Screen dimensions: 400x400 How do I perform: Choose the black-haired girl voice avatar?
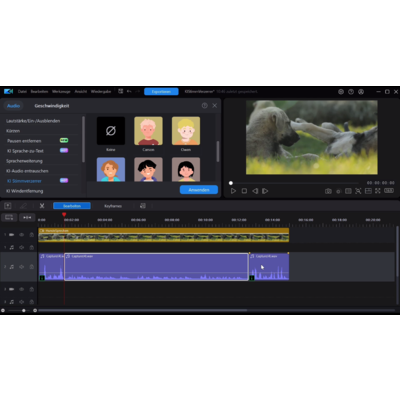click(186, 169)
